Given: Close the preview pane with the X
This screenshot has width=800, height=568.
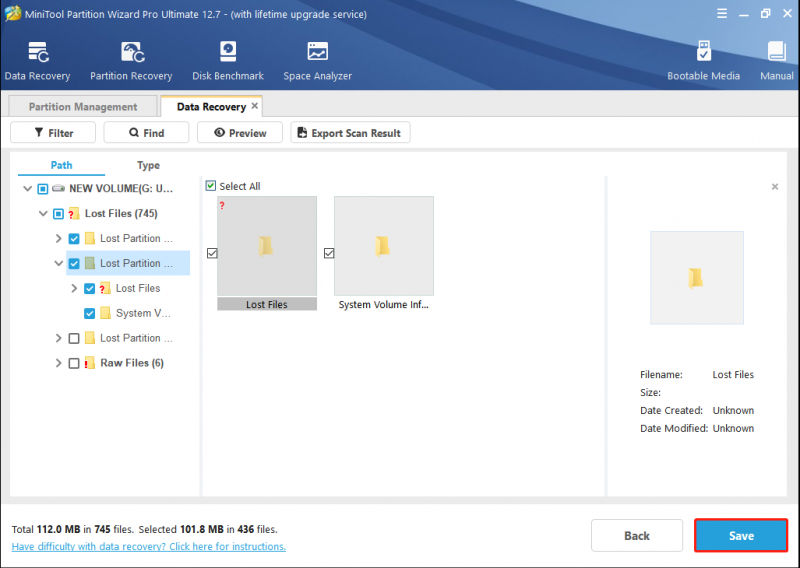Looking at the screenshot, I should [x=774, y=187].
